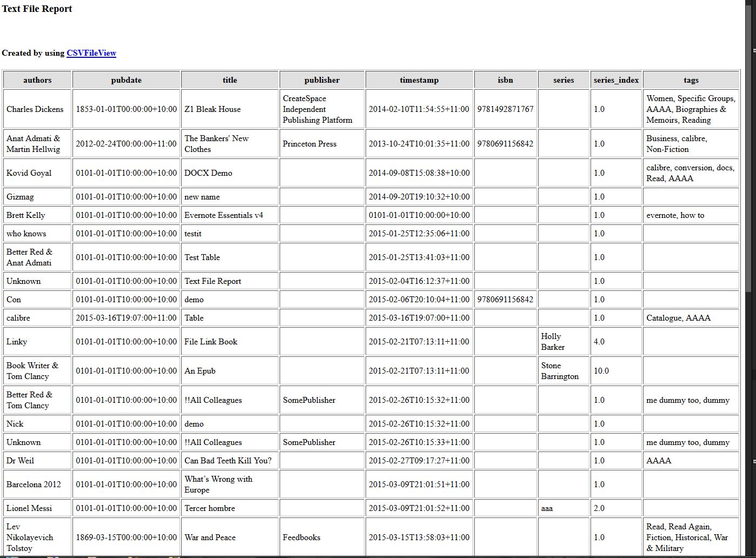Select the Charles Dickens author cell

pyautogui.click(x=37, y=109)
